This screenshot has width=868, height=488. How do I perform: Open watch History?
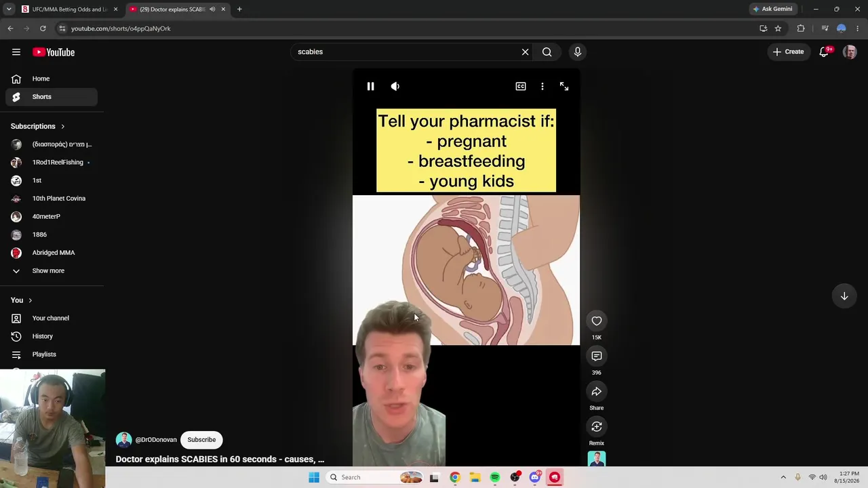[x=52, y=336]
